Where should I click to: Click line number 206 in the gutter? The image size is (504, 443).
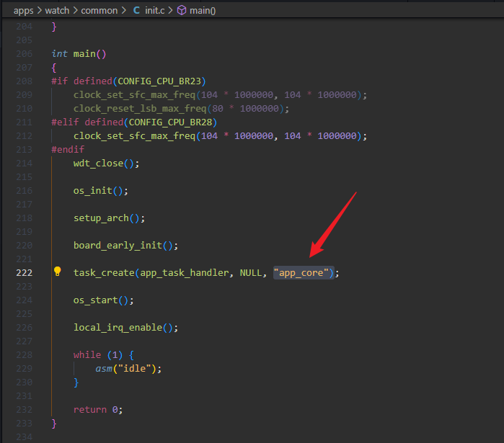coord(24,53)
